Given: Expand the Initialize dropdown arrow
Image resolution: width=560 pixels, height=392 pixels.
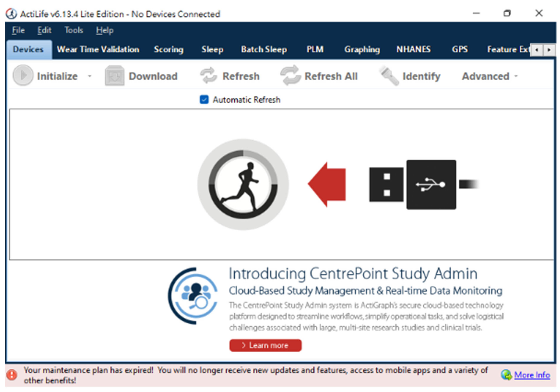Looking at the screenshot, I should 90,76.
